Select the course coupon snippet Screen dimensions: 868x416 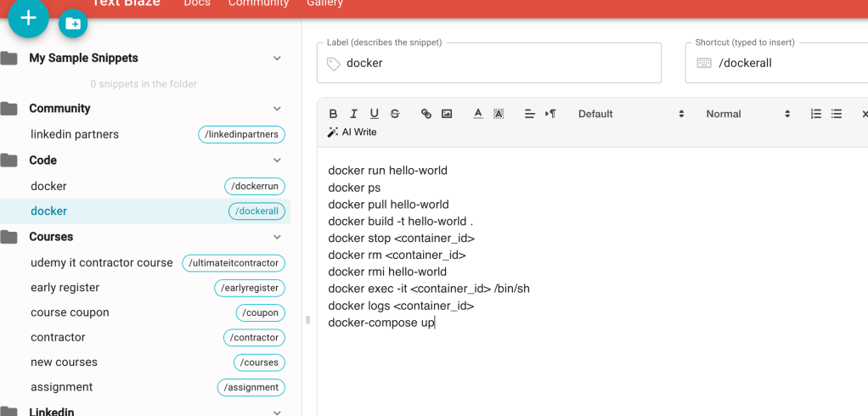click(x=145, y=312)
